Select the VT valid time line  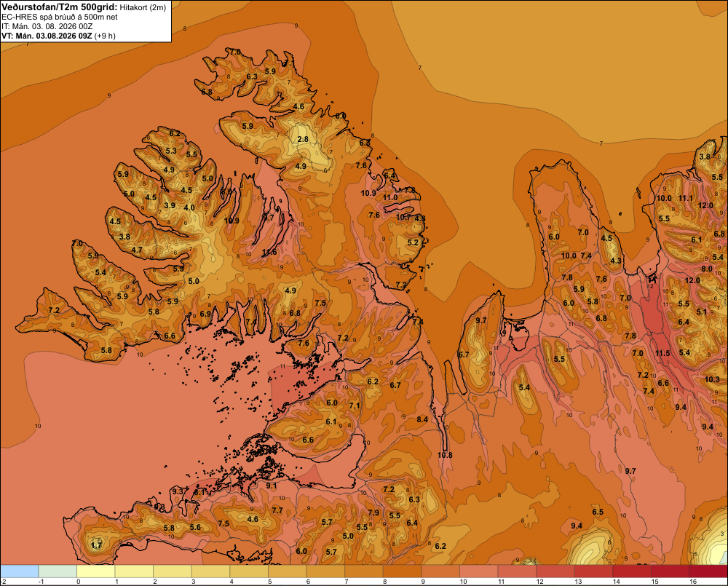pos(58,36)
